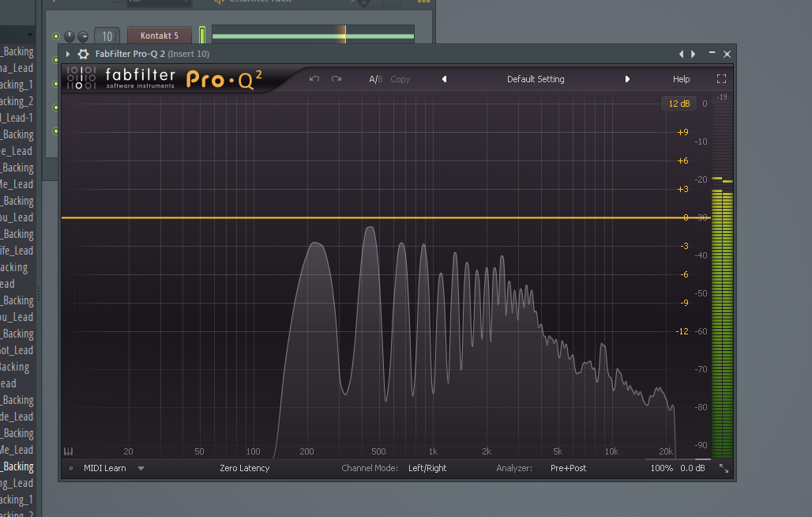Toggle full screen mode icon
812x517 pixels.
click(721, 79)
